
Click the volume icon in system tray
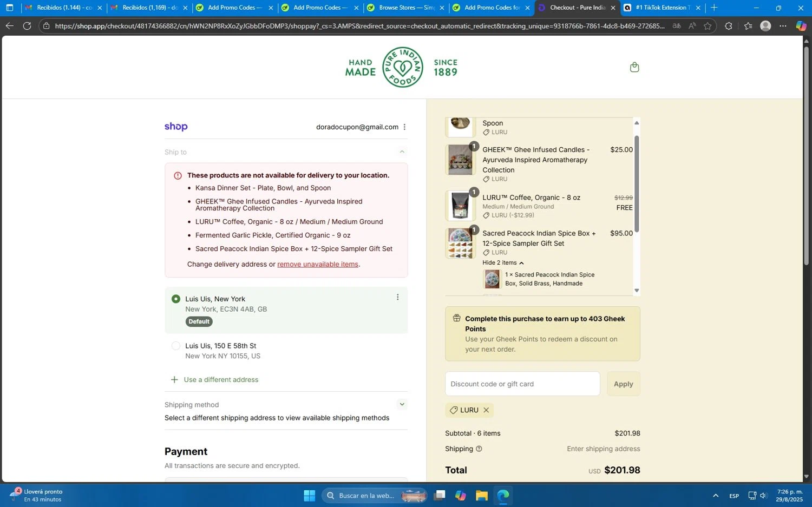[x=763, y=496]
